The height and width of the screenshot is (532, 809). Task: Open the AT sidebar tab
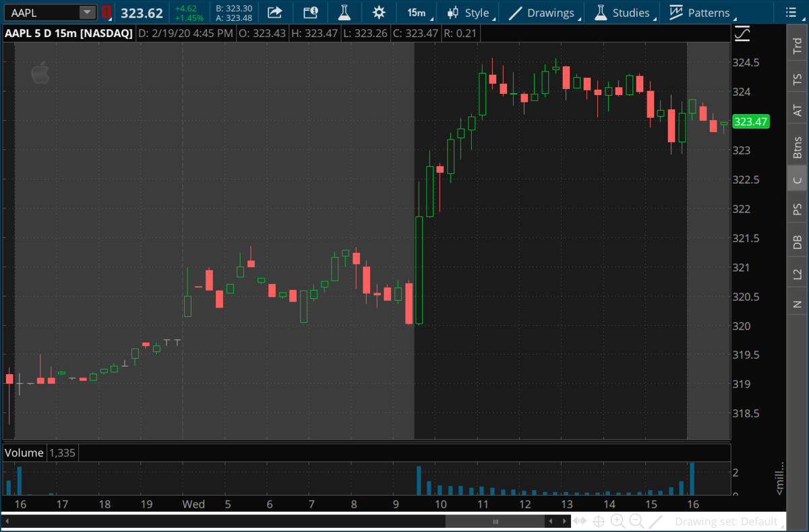point(798,111)
